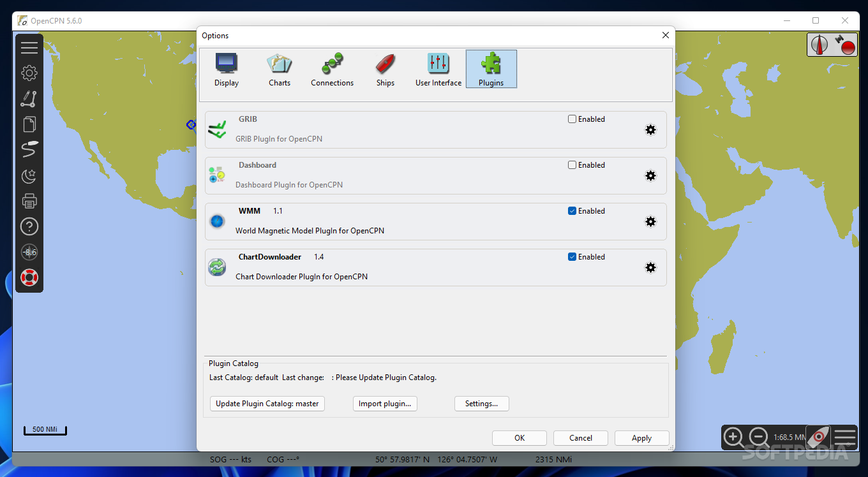Drop Man Overboard lifebuoy marker icon
Viewport: 868px width, 477px height.
point(29,277)
